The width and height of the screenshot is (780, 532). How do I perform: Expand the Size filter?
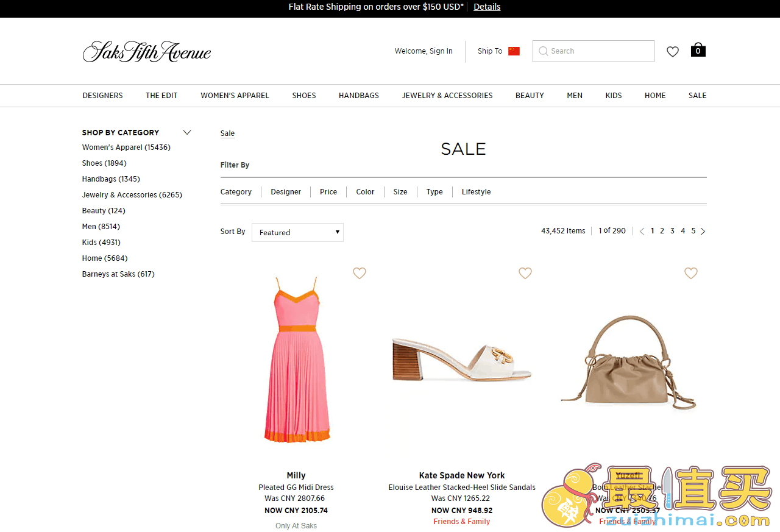pos(400,192)
